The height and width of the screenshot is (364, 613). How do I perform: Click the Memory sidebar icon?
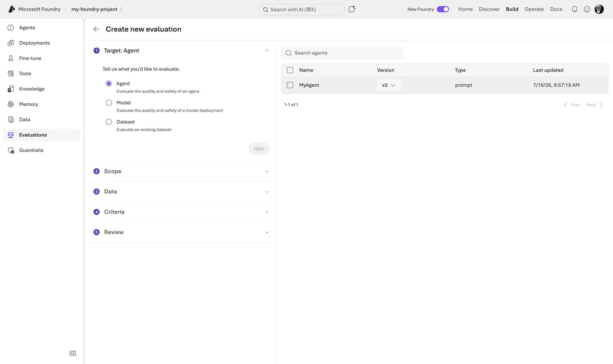(11, 104)
